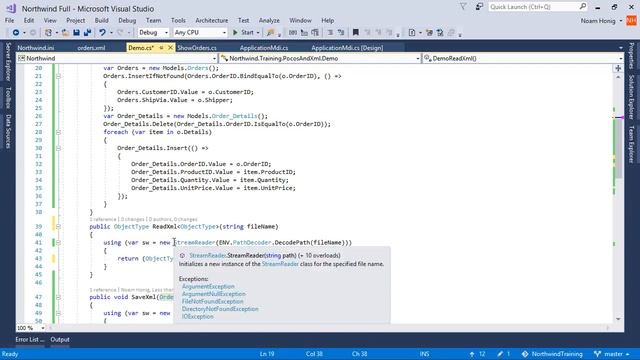The height and width of the screenshot is (360, 640).
Task: Open the Team Explorer side tab
Action: 631,144
